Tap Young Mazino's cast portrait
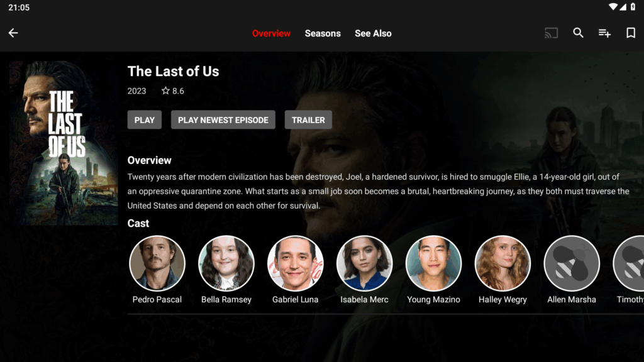This screenshot has width=644, height=362. point(433,263)
